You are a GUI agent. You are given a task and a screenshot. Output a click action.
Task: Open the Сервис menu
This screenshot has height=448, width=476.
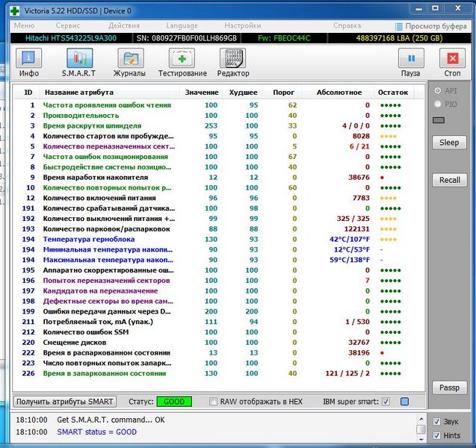67,25
